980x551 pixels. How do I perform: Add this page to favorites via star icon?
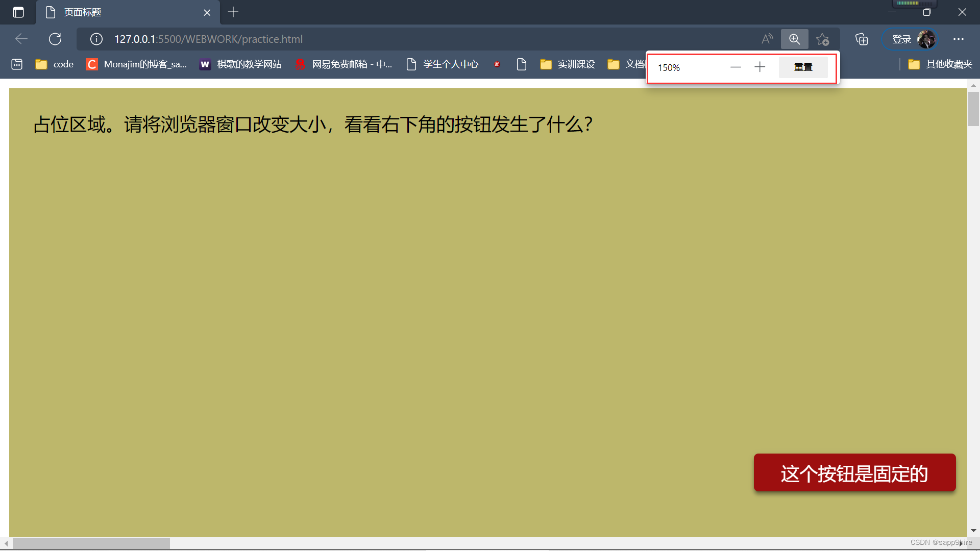click(x=822, y=39)
